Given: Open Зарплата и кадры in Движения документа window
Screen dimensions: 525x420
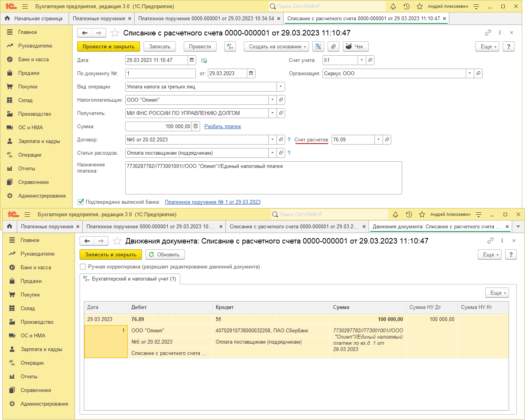Looking at the screenshot, I should coord(41,349).
